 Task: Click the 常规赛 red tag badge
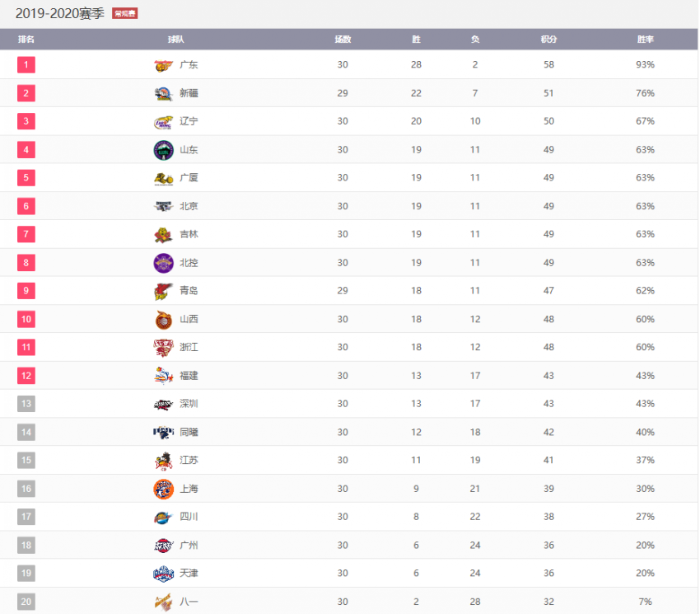click(125, 14)
